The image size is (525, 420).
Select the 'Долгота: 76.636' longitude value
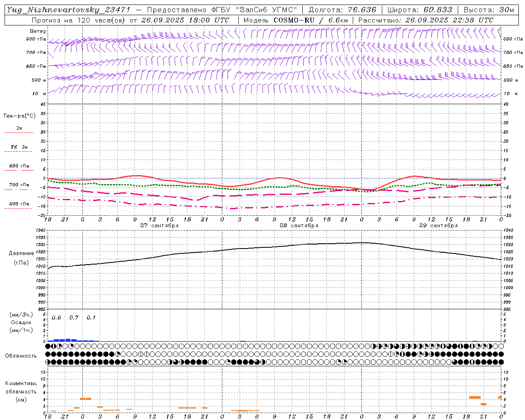pyautogui.click(x=342, y=10)
